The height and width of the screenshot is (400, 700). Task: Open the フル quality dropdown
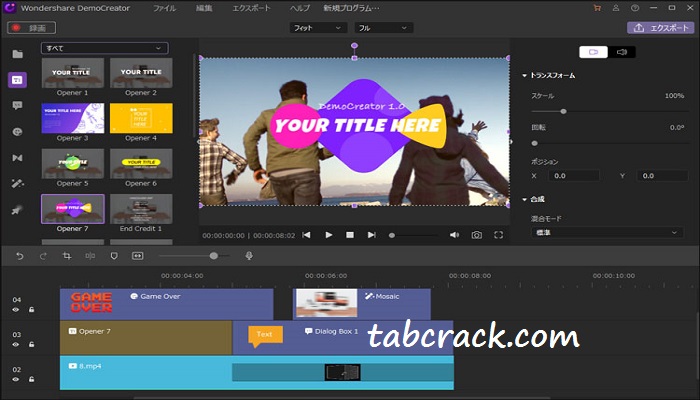[x=383, y=28]
